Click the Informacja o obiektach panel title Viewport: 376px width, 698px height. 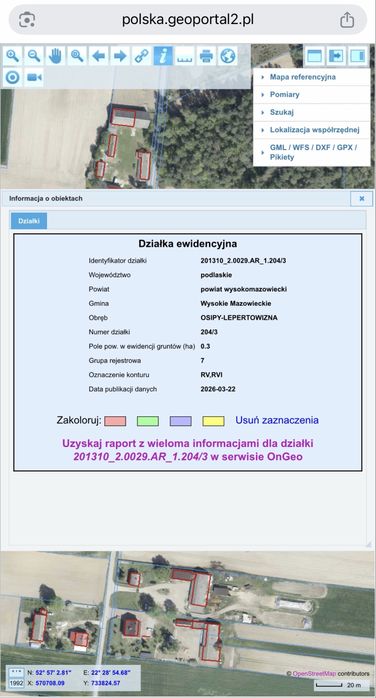pos(46,199)
